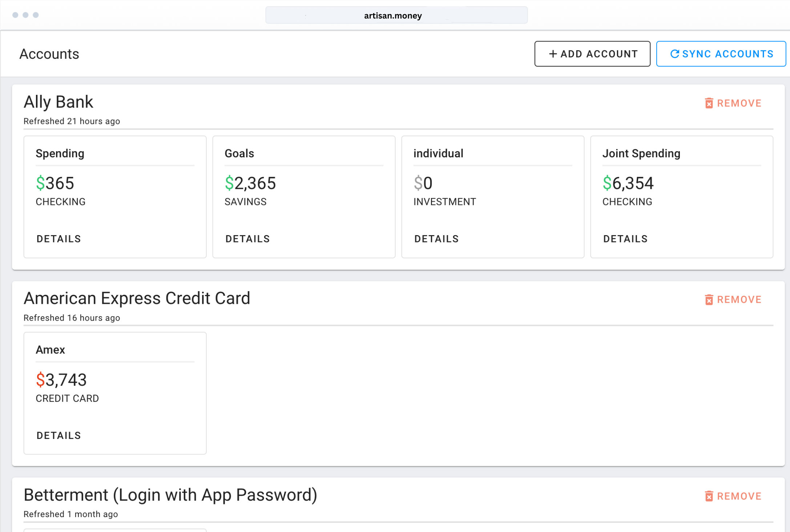Click the Amex $3,743 balance amount

[x=61, y=380]
